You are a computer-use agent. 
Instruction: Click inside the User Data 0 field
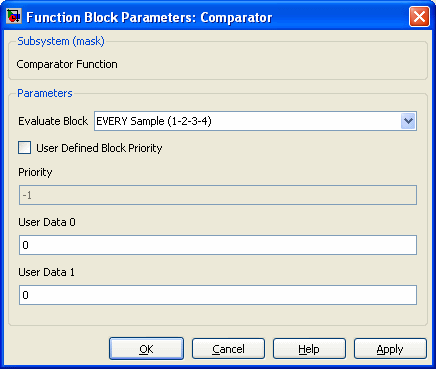tap(218, 245)
